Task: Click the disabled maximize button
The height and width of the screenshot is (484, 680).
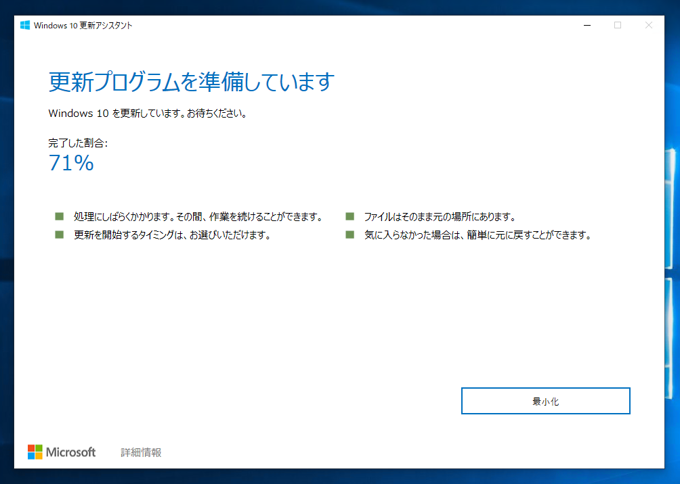Action: (618, 26)
